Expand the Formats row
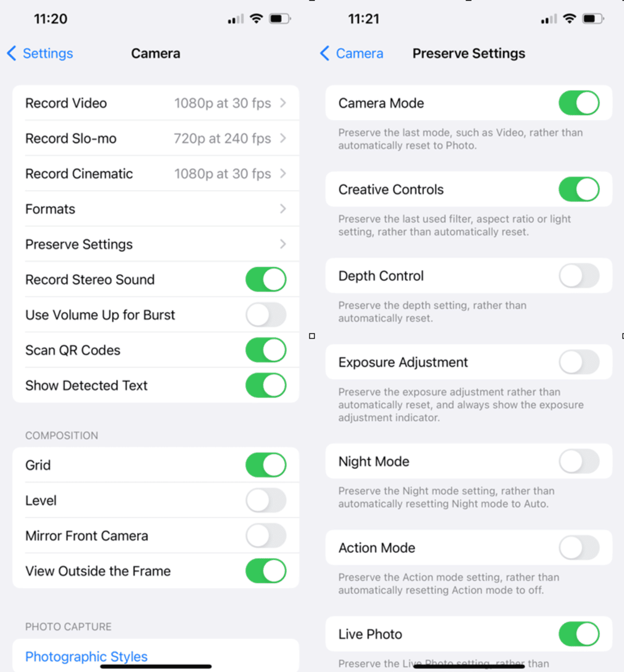 click(x=155, y=209)
